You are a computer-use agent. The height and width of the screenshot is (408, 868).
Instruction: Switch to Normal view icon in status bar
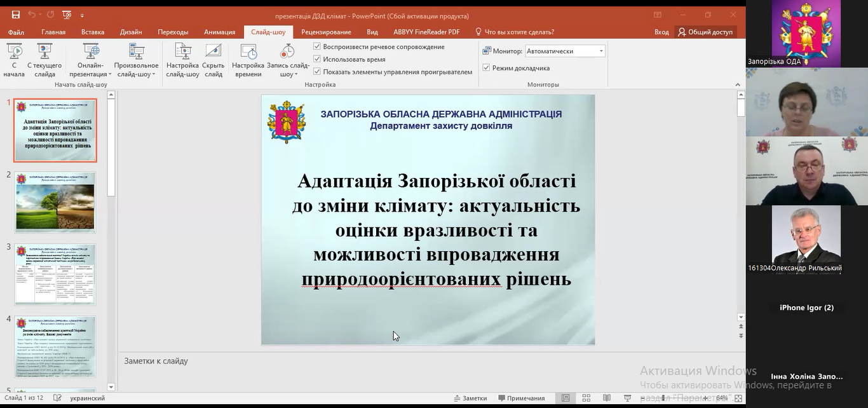[566, 398]
